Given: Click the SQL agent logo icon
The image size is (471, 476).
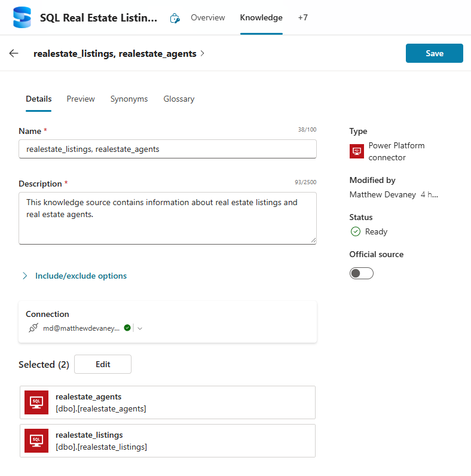Looking at the screenshot, I should pos(22,17).
